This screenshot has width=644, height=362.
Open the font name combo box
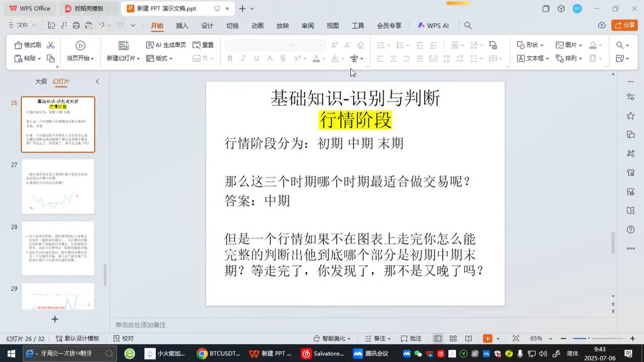click(x=260, y=45)
